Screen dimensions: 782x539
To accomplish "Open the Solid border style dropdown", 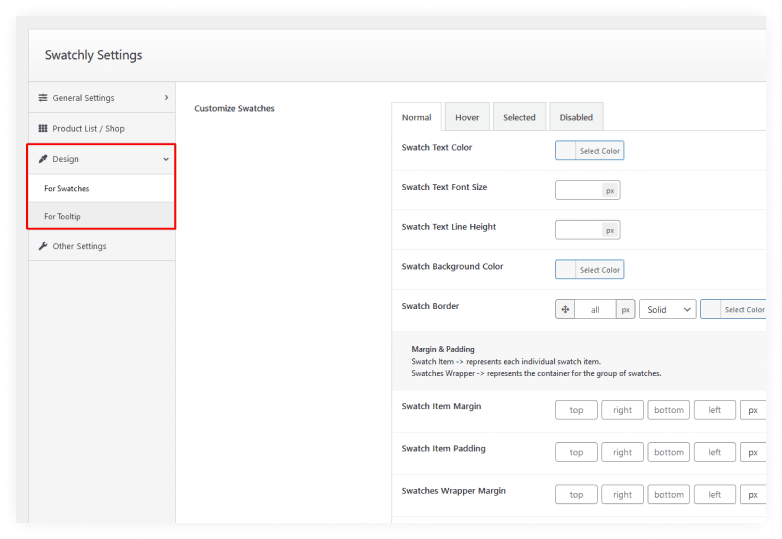I will 667,310.
